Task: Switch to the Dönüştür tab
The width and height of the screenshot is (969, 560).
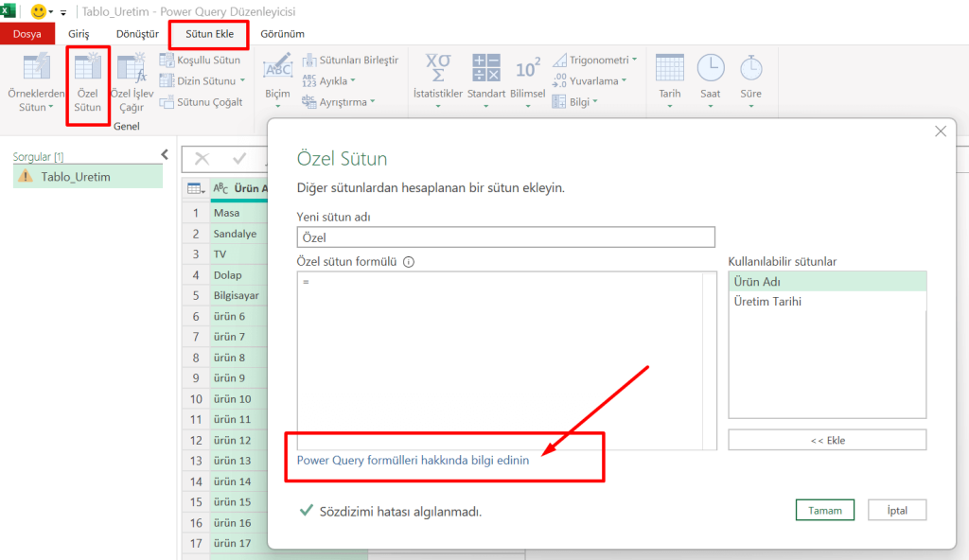Action: pyautogui.click(x=137, y=34)
